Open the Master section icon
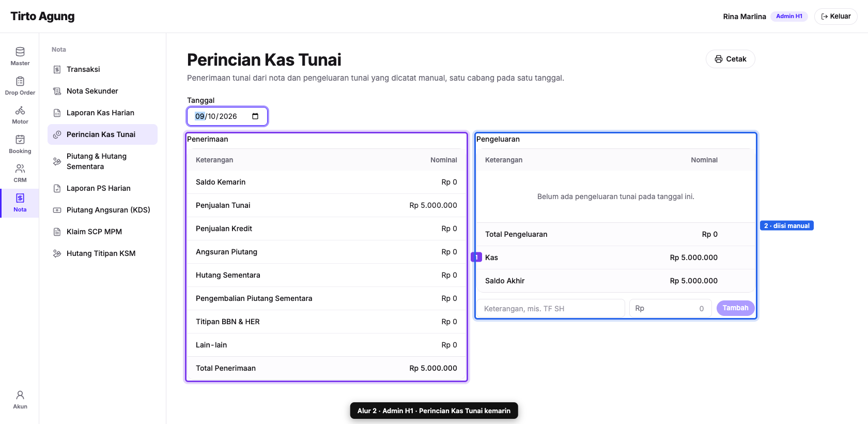 20,52
